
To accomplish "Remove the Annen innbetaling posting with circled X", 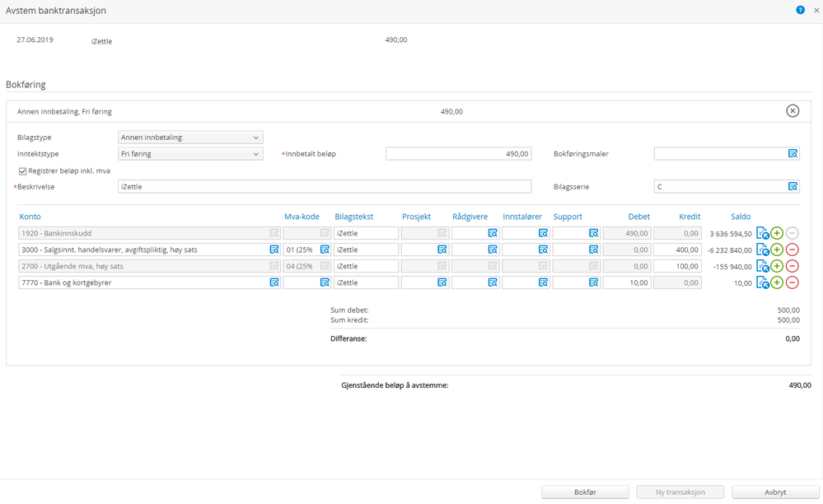I will coord(792,111).
